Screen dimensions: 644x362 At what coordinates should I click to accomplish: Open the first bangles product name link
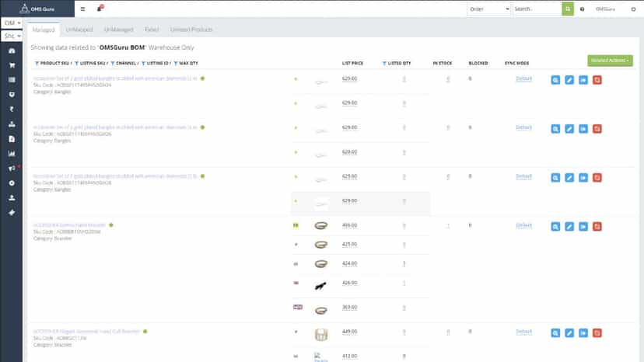pyautogui.click(x=115, y=78)
